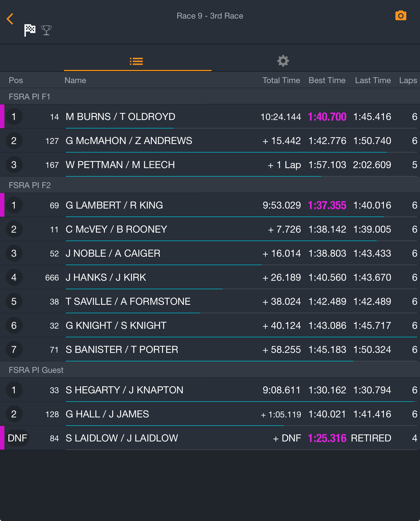Open W PETTMAN / M LEECH row

(210, 165)
